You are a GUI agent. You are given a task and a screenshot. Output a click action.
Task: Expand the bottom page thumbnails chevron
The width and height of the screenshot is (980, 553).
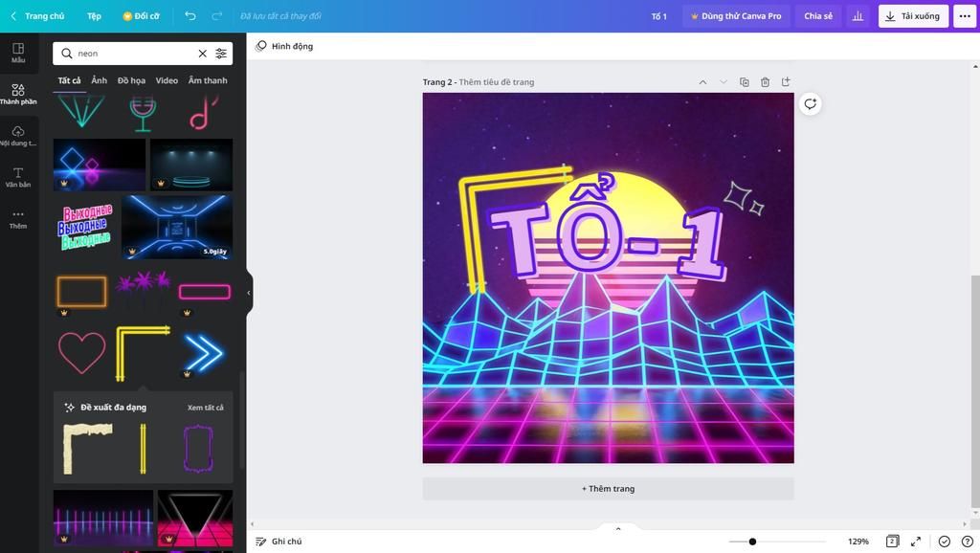pyautogui.click(x=618, y=529)
